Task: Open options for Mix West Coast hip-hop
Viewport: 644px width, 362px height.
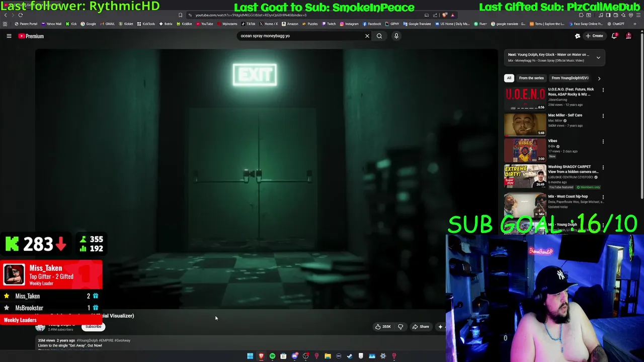Action: [x=603, y=197]
